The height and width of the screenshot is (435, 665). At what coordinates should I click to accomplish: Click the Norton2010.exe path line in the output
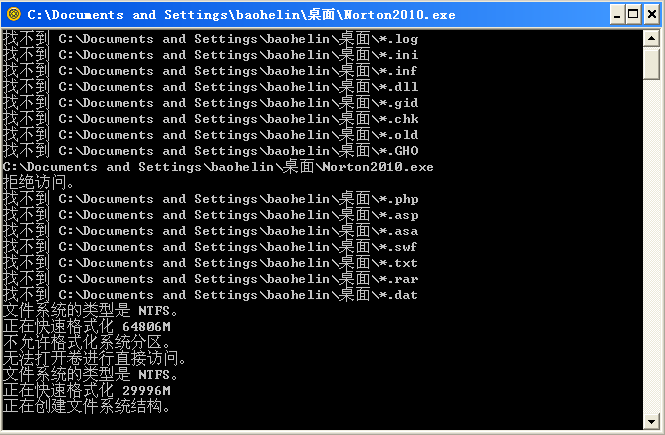218,167
